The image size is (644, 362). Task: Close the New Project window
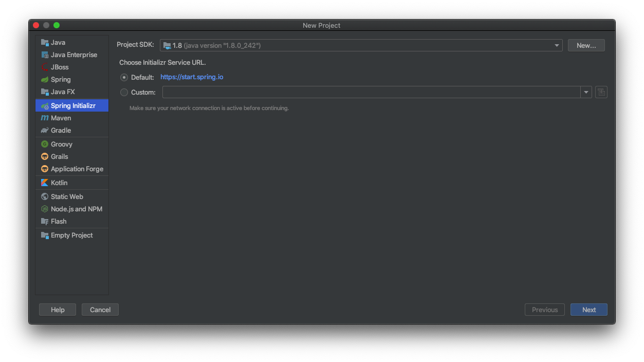point(36,25)
